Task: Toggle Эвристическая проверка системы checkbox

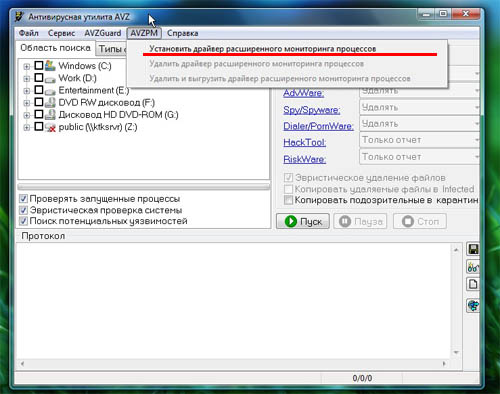Action: point(23,210)
